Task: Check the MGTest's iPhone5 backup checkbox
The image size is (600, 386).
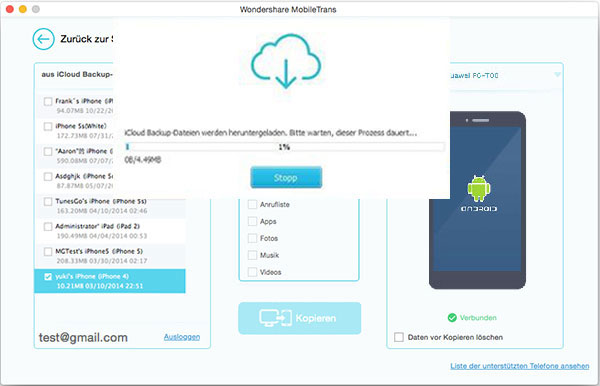Action: click(x=48, y=251)
